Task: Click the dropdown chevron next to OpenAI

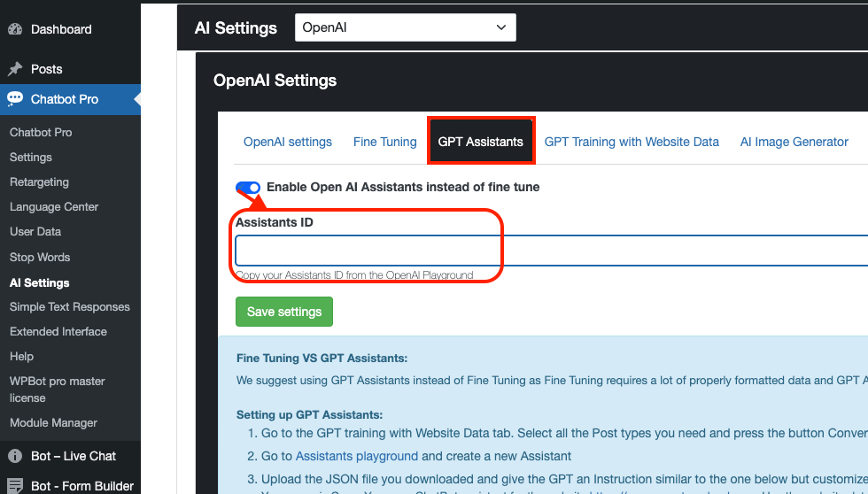Action: pos(501,27)
